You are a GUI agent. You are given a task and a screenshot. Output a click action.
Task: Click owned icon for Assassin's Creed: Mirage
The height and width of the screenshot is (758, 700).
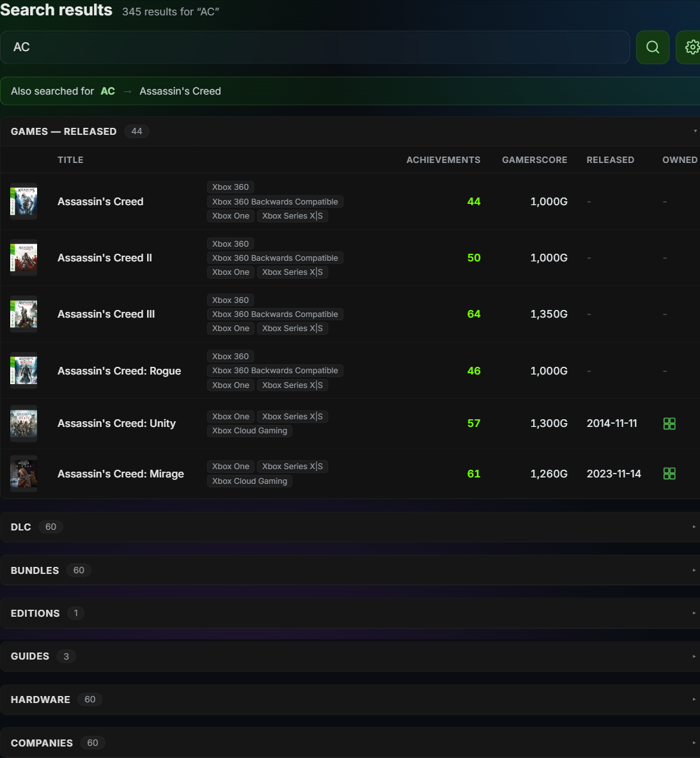pos(669,474)
